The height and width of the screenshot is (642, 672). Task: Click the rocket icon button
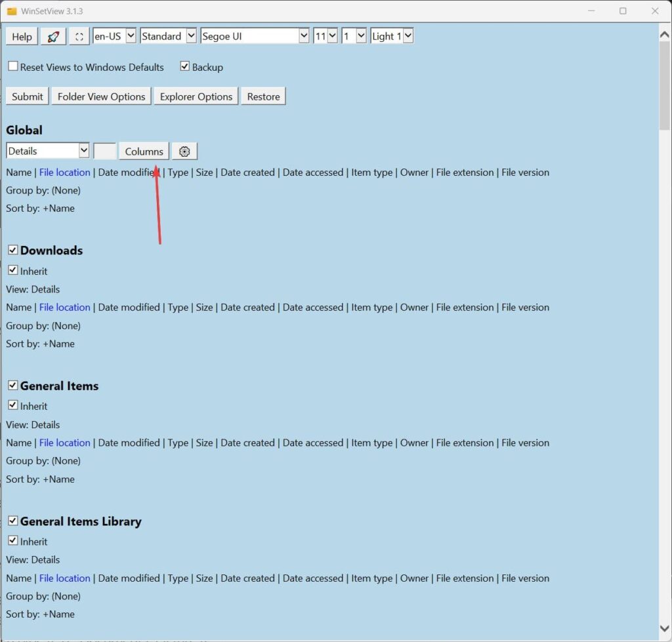53,37
